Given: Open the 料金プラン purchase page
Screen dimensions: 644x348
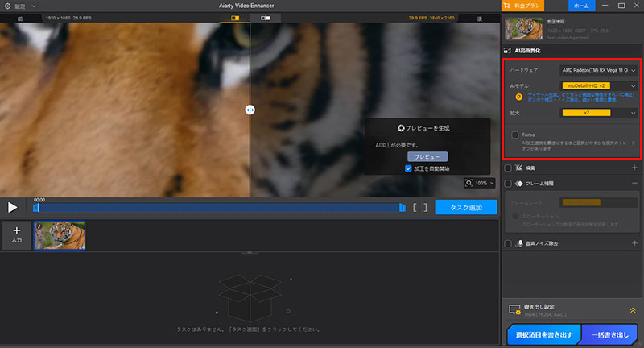Looking at the screenshot, I should tap(522, 6).
